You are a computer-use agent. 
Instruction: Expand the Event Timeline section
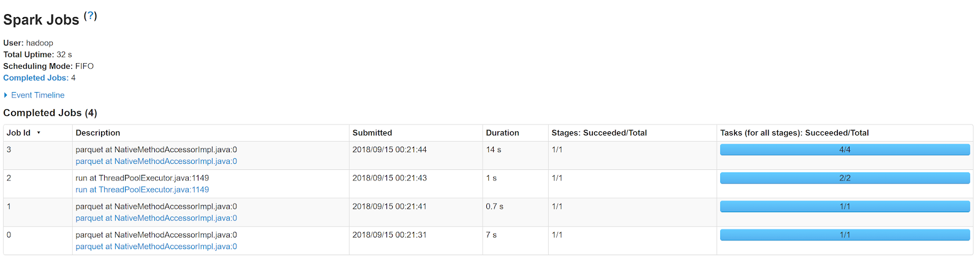point(37,95)
